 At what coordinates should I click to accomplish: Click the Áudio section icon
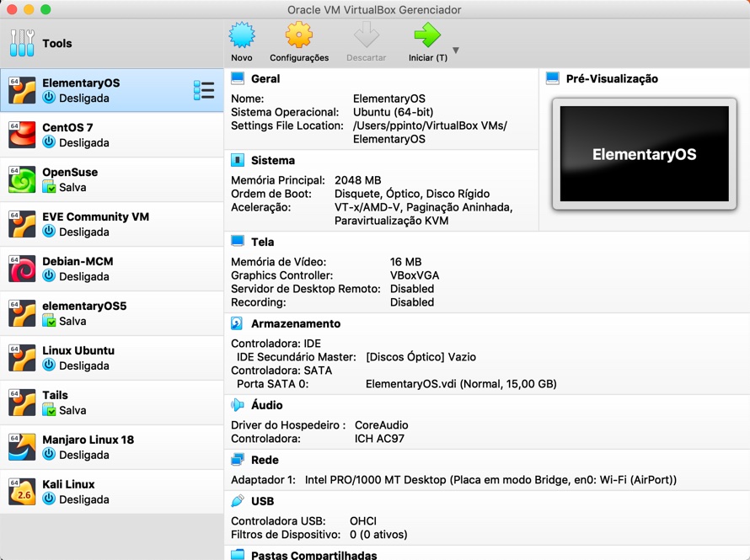tap(238, 405)
